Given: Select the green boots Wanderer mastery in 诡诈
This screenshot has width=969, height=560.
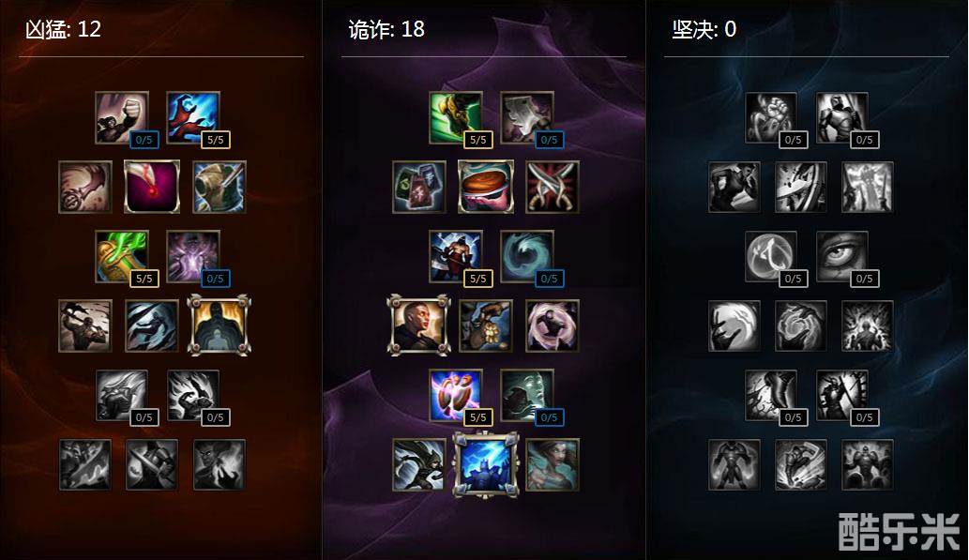Looking at the screenshot, I should tap(456, 118).
